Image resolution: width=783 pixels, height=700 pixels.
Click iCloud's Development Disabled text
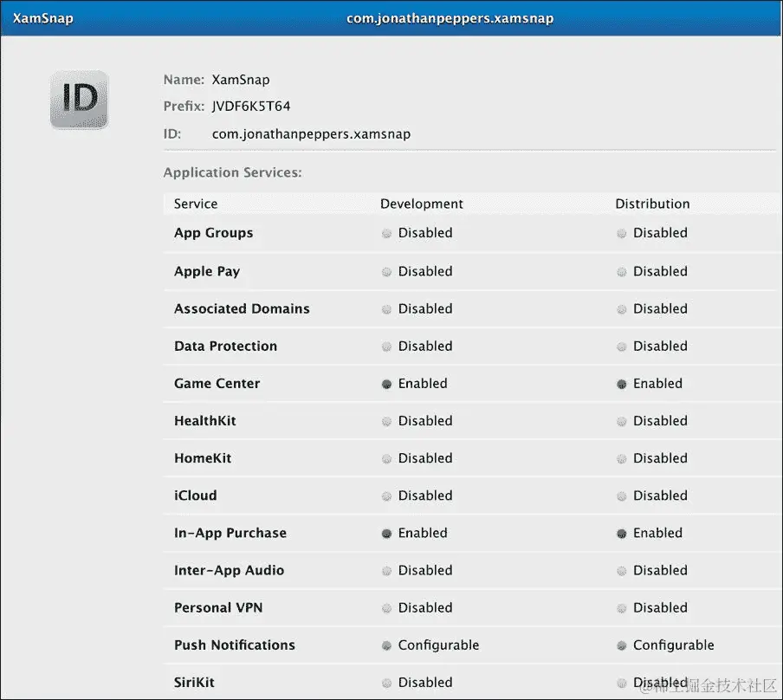(425, 496)
